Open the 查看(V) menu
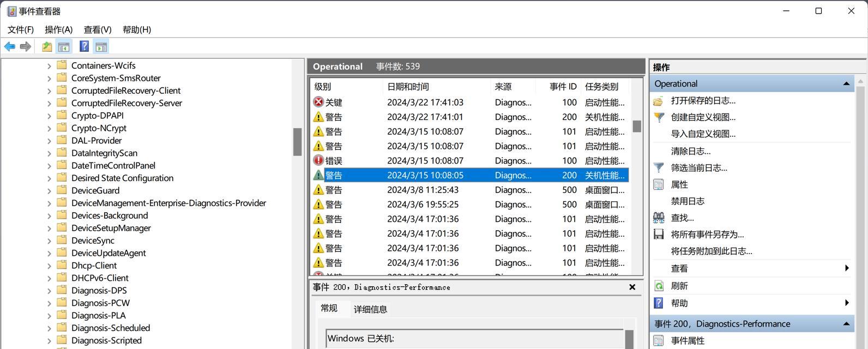 coord(98,29)
